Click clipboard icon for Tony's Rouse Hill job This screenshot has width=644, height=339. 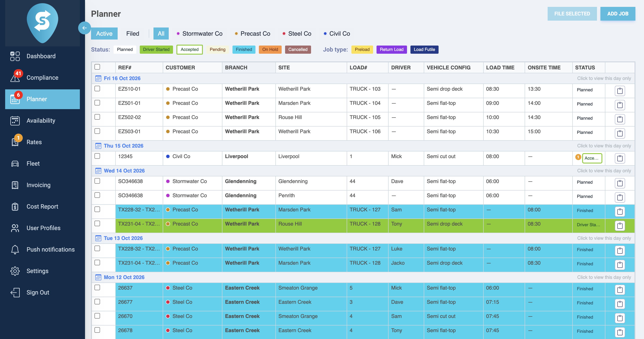click(620, 226)
